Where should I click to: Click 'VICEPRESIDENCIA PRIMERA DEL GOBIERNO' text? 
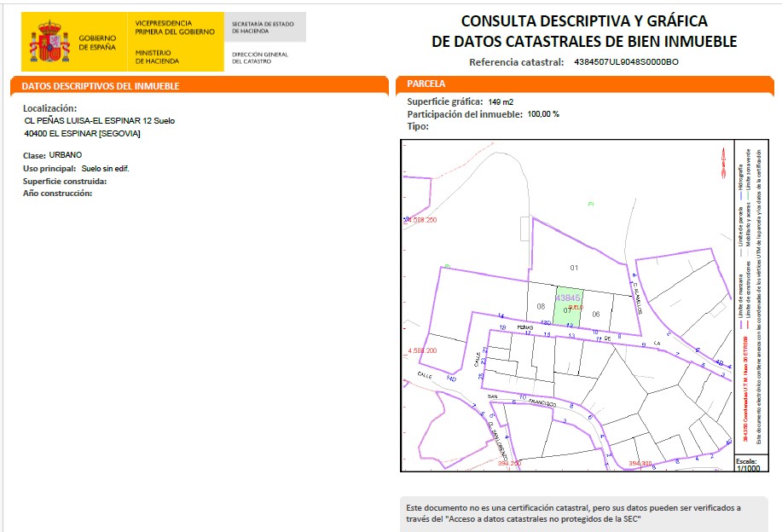click(175, 27)
